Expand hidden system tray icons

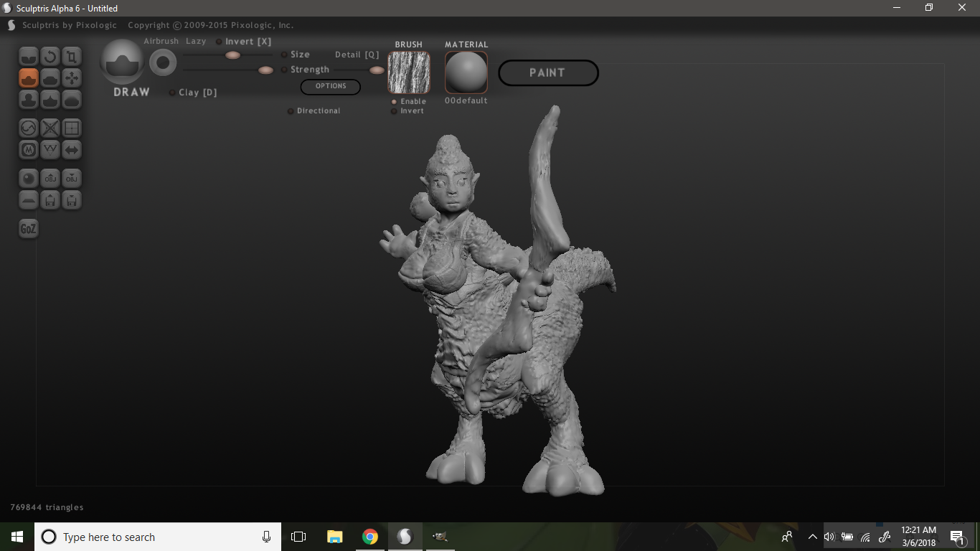812,537
